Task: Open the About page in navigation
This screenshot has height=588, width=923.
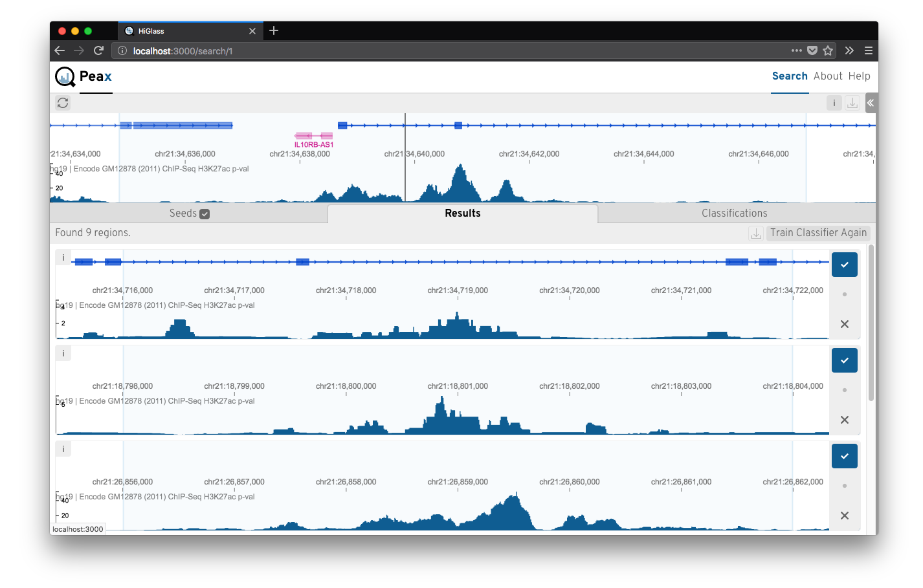Action: (x=828, y=76)
